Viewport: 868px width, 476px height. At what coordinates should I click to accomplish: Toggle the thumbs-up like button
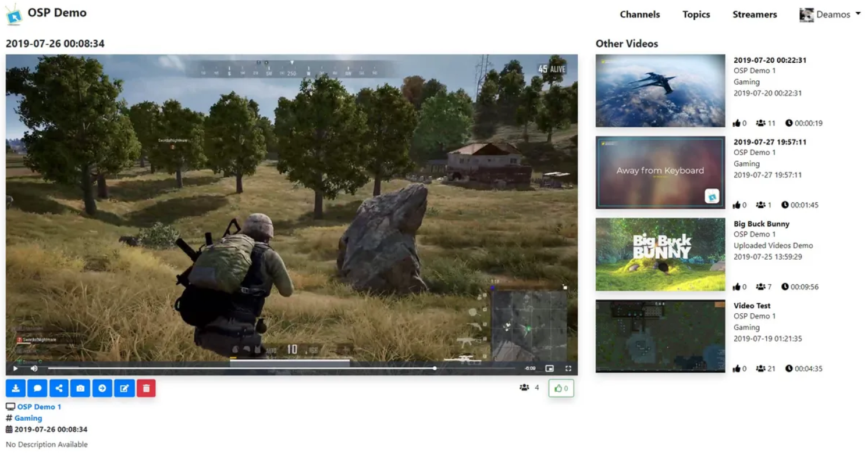pos(561,388)
